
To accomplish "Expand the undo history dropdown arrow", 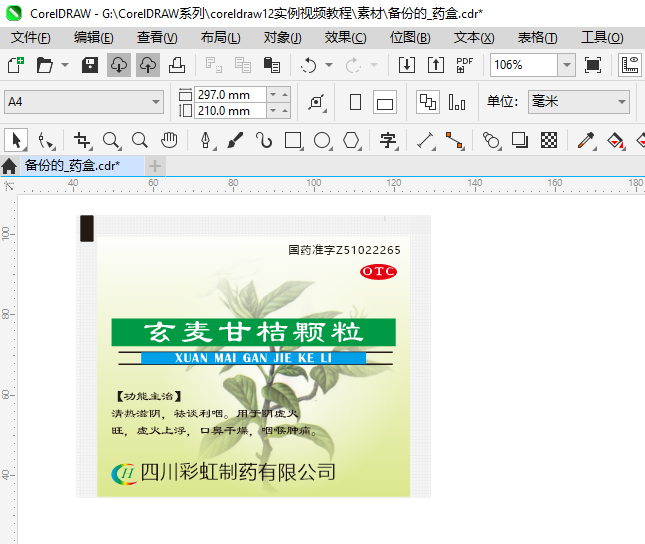I will pos(329,65).
